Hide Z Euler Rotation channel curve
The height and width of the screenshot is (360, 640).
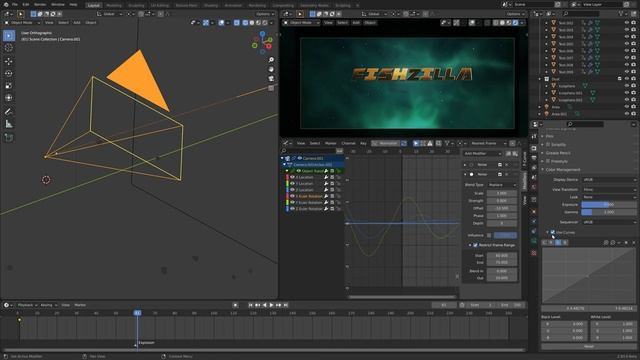(x=292, y=209)
